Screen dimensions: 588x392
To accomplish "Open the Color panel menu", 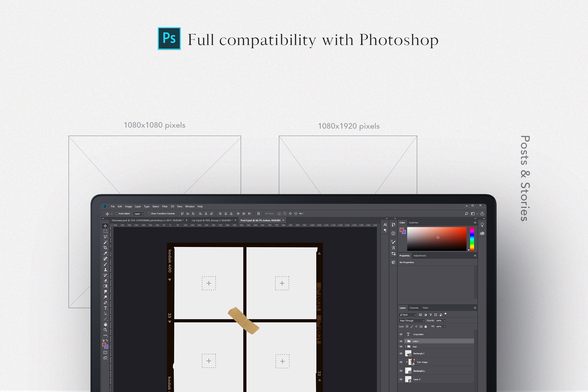I will coord(475,223).
